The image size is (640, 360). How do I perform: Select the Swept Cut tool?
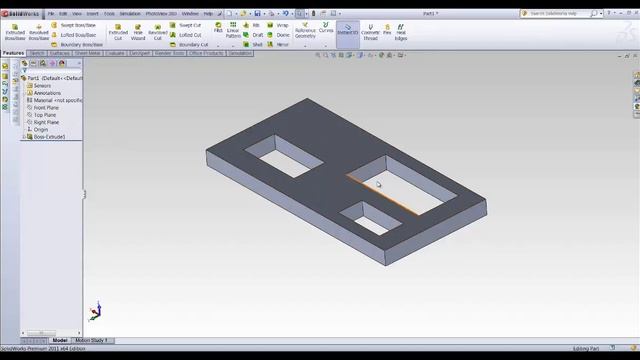click(186, 25)
